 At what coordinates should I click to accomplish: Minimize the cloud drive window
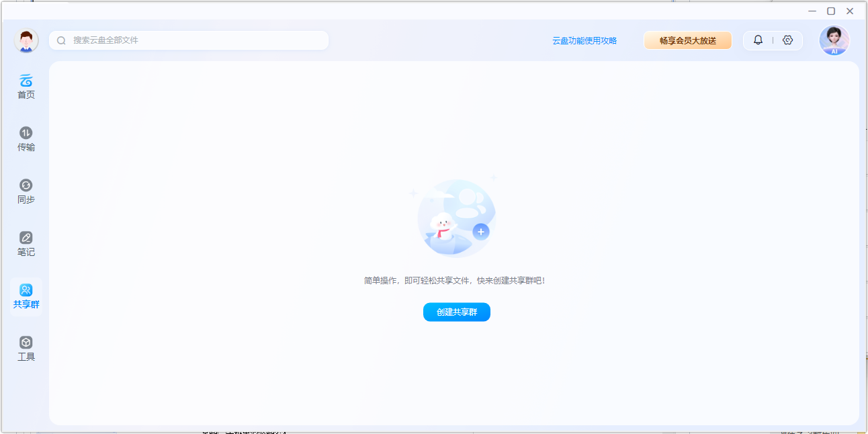812,11
